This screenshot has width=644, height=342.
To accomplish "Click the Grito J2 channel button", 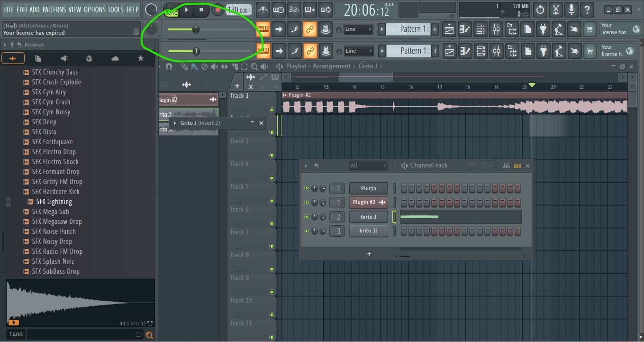I will tap(369, 231).
